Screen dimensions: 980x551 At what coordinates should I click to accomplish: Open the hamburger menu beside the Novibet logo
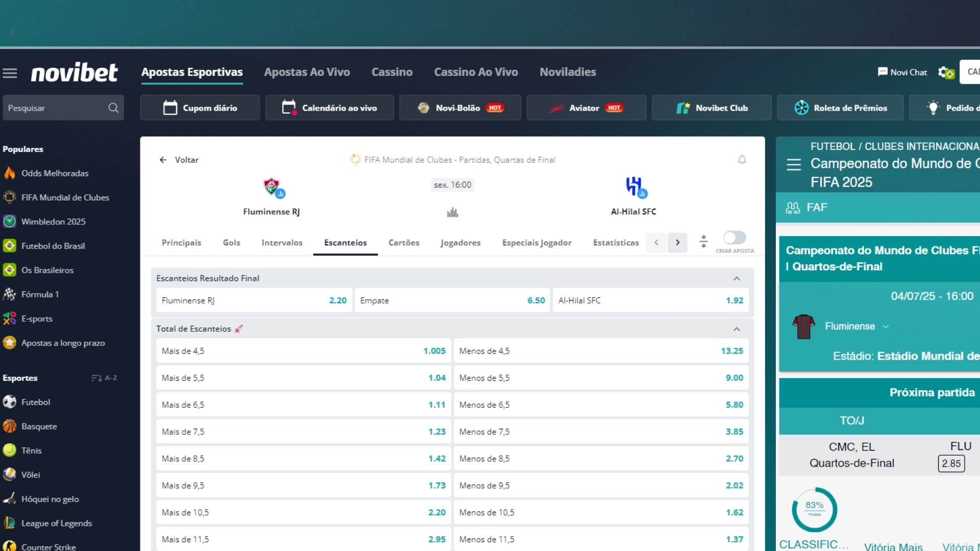tap(10, 73)
